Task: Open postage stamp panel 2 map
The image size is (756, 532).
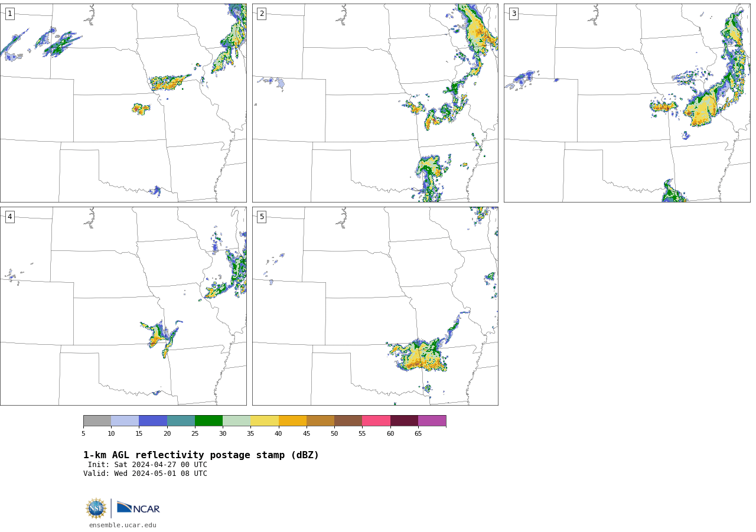Action: [375, 103]
